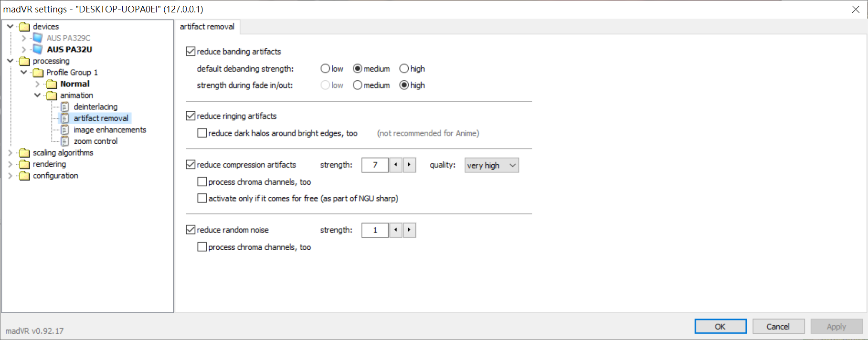Select the AUS PA32U device label
868x340 pixels.
(69, 49)
